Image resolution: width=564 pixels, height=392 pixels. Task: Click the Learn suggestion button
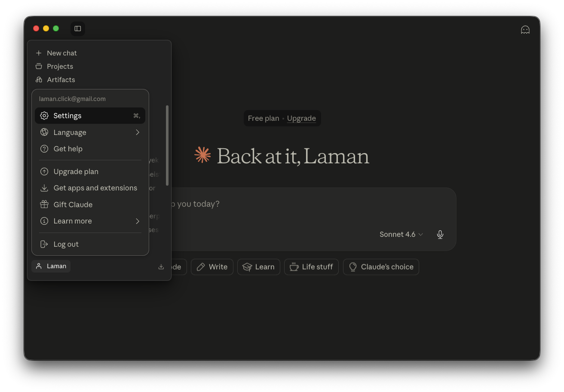pos(259,267)
